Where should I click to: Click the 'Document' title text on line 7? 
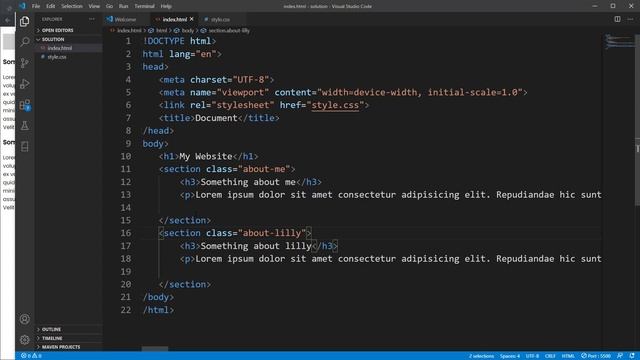coord(216,118)
